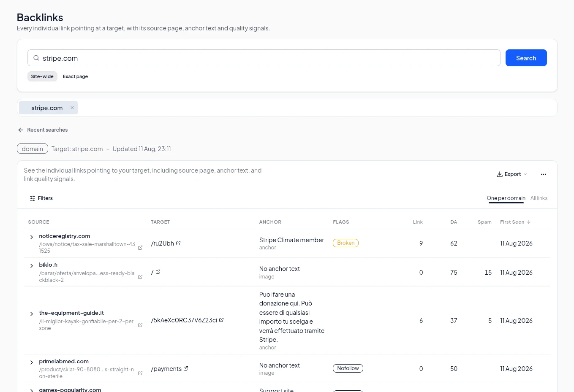Open primelabmed.com source external link icon

140,373
